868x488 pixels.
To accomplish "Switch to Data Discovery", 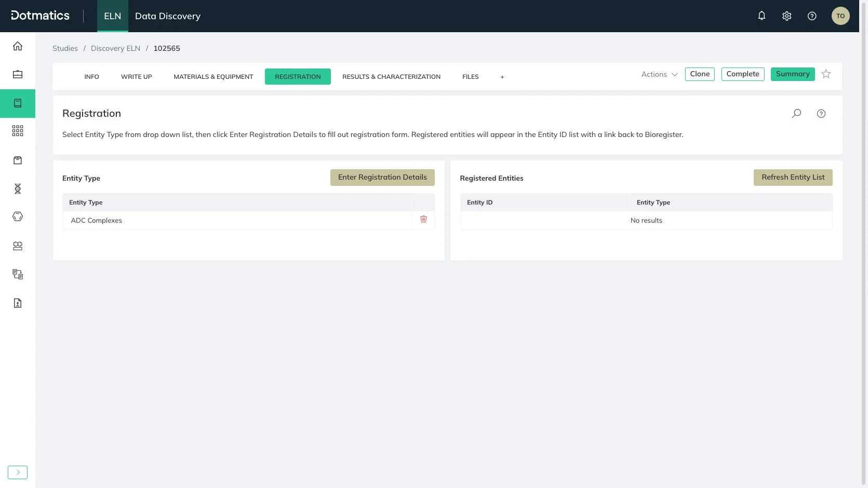I will [x=168, y=16].
